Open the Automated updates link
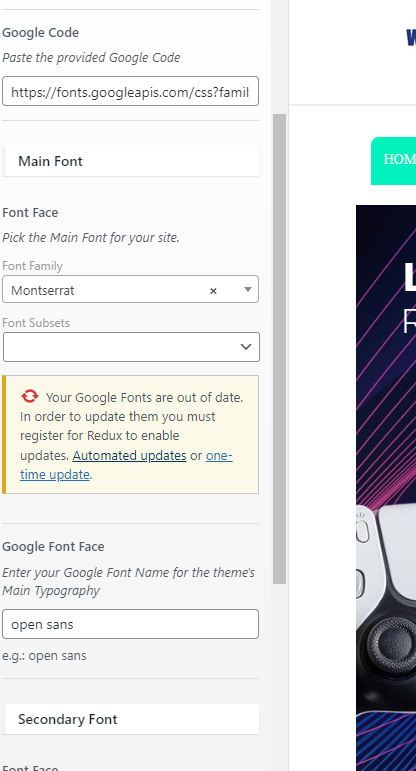This screenshot has height=771, width=416. (129, 455)
